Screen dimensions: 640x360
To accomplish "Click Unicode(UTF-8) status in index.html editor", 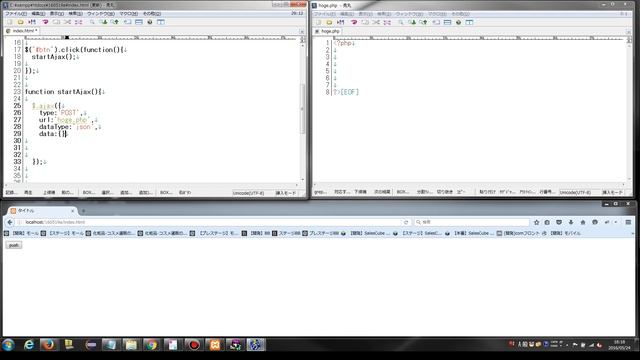I will 249,193.
